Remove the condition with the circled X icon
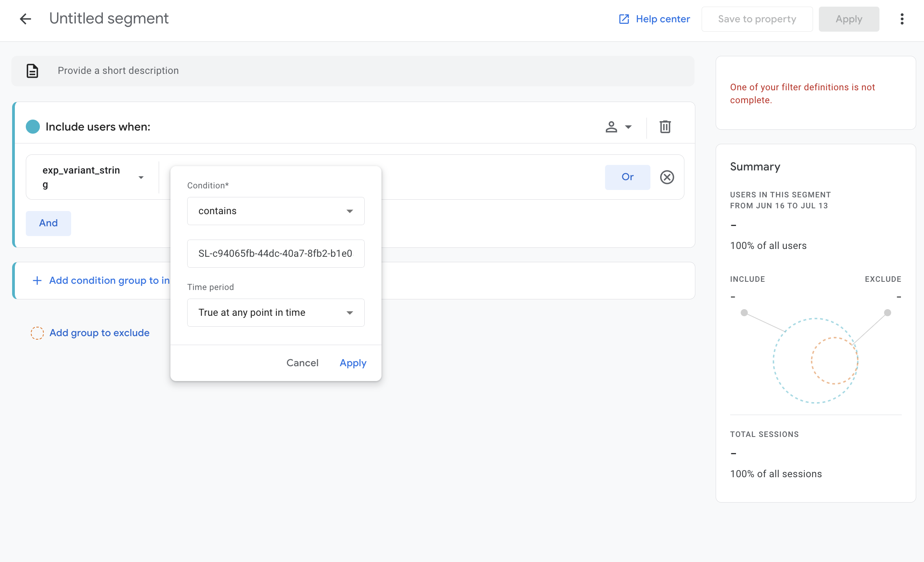924x562 pixels. pyautogui.click(x=667, y=177)
